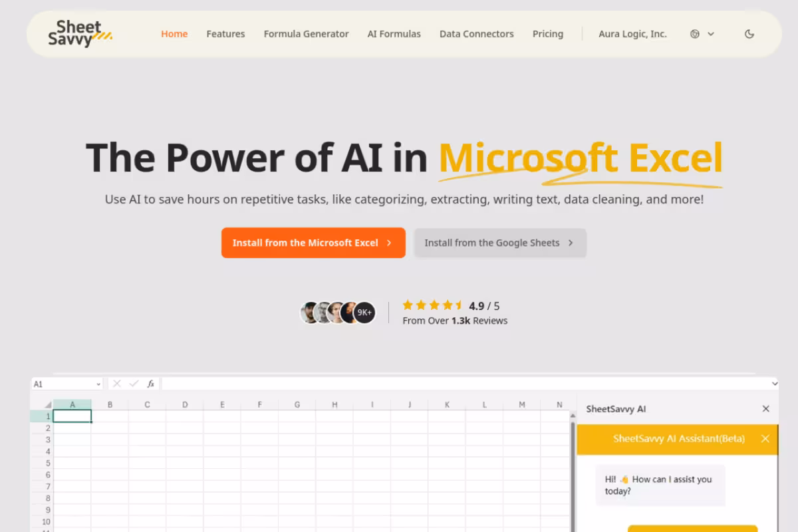Click Install from the Google Sheets button
This screenshot has width=798, height=532.
click(500, 243)
